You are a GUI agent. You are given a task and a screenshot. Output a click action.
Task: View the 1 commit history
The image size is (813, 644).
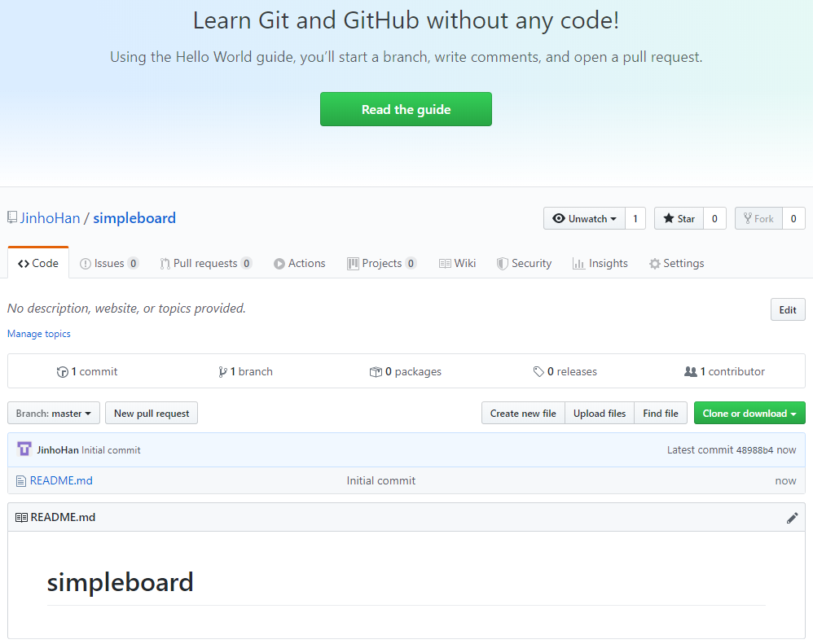click(87, 371)
